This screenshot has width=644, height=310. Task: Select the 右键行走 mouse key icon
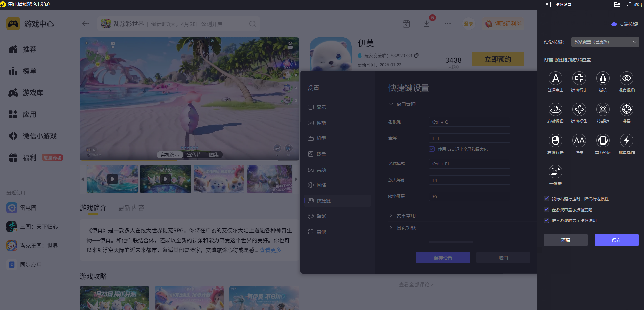(x=555, y=140)
